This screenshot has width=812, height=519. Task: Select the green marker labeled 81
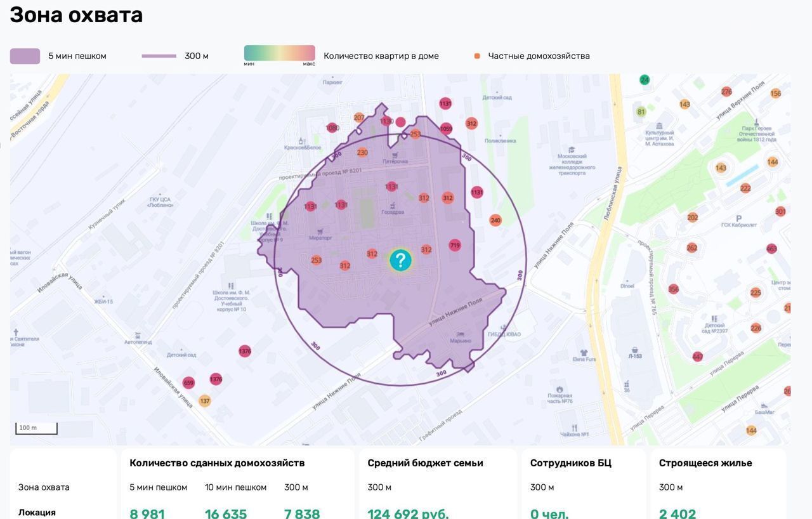coord(641,112)
